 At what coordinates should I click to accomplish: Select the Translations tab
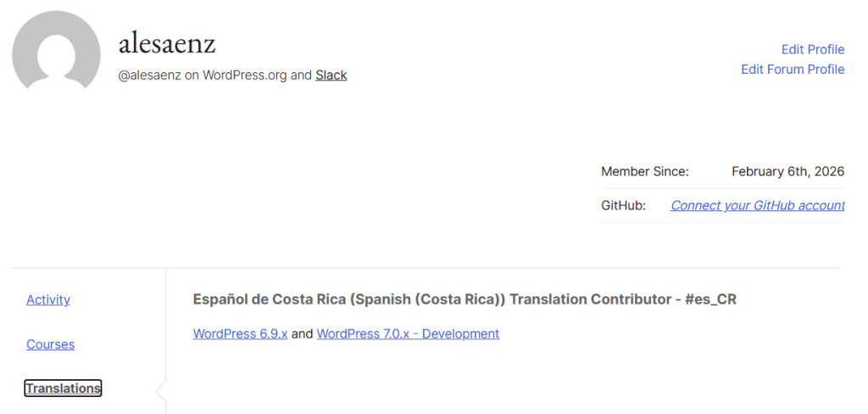click(63, 389)
